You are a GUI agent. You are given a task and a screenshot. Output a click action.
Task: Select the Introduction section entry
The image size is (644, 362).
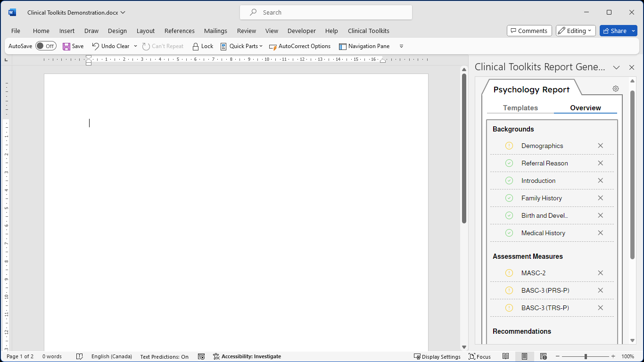538,181
